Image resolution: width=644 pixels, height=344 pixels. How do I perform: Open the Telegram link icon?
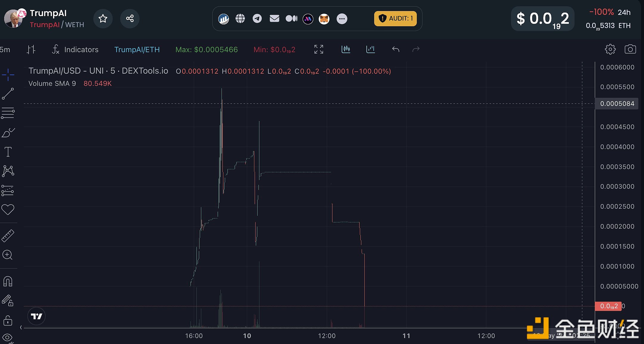pos(257,19)
